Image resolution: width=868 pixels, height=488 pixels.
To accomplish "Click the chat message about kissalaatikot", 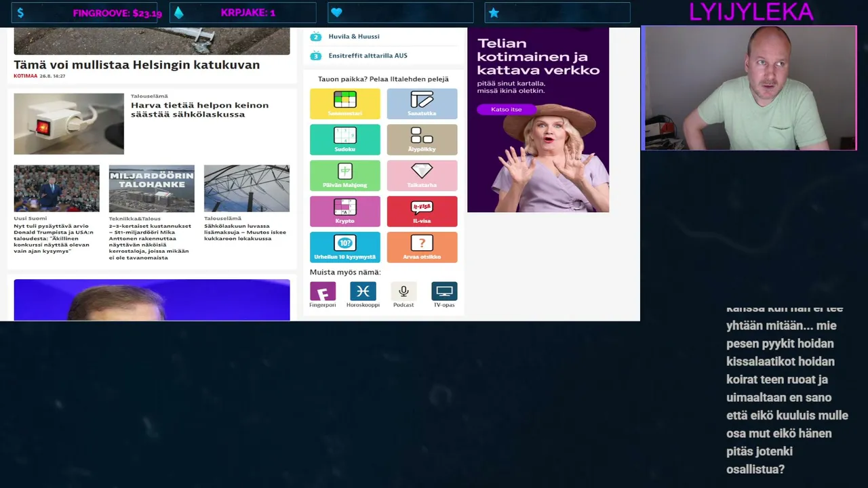I will pyautogui.click(x=787, y=388).
